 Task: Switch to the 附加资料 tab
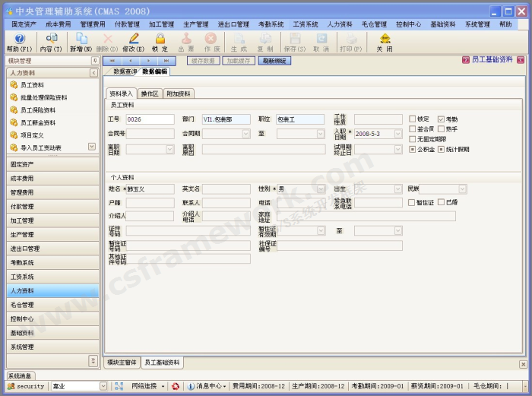tap(179, 93)
